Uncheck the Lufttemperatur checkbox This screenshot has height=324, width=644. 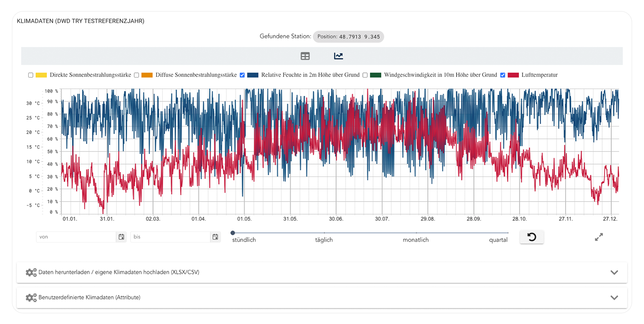[502, 75]
